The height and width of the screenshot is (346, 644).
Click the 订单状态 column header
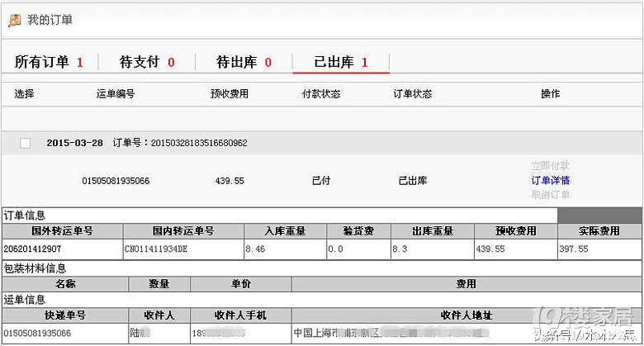coord(413,94)
